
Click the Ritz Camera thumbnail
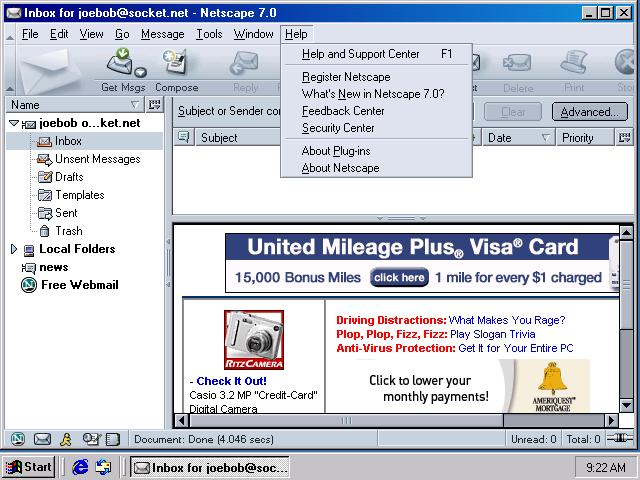(x=254, y=340)
